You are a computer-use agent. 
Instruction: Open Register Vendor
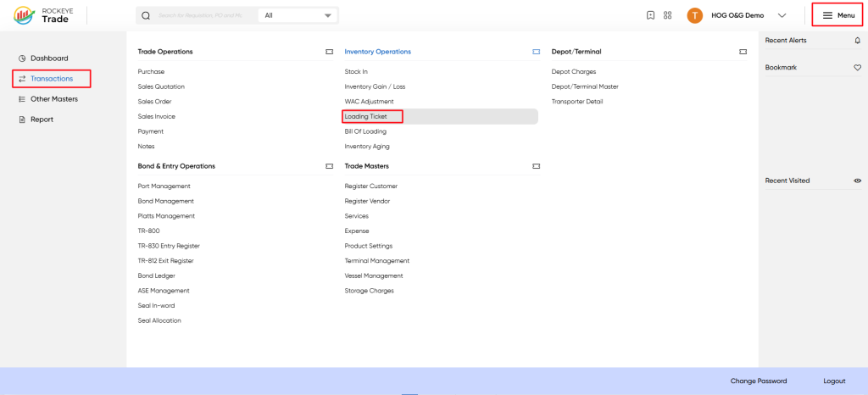368,202
